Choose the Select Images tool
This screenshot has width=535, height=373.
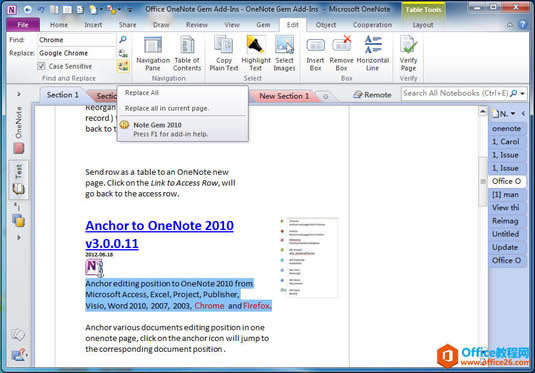pyautogui.click(x=284, y=54)
